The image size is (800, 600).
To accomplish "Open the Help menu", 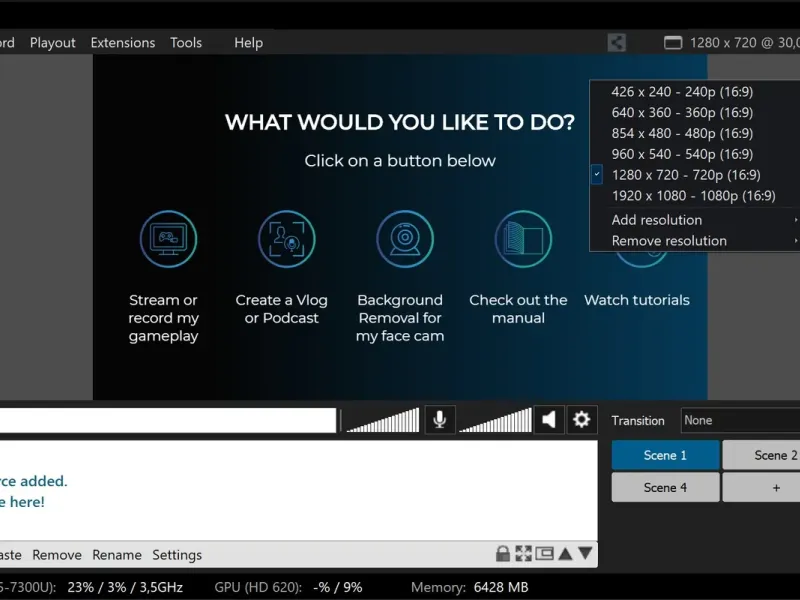I will (x=248, y=43).
